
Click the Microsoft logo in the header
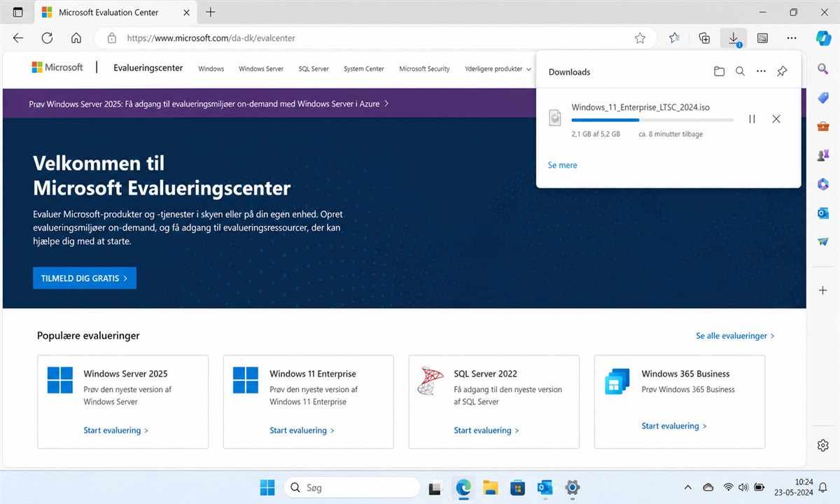(x=57, y=67)
